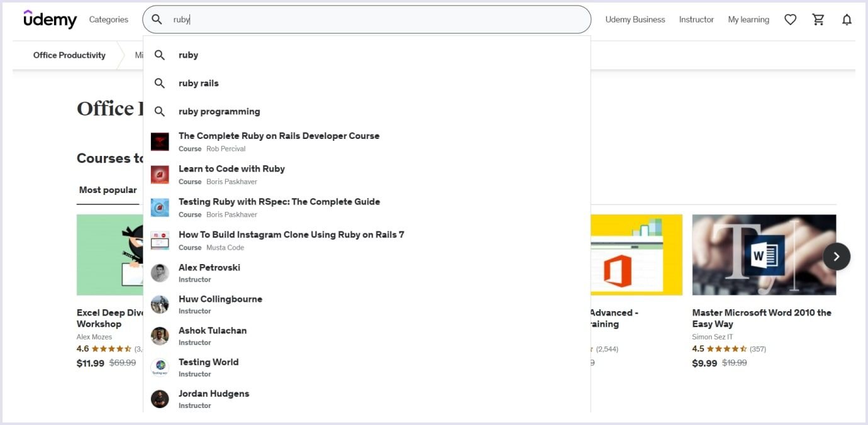Open Excel Deep Dive Workshop course title
The width and height of the screenshot is (868, 425).
tap(110, 318)
